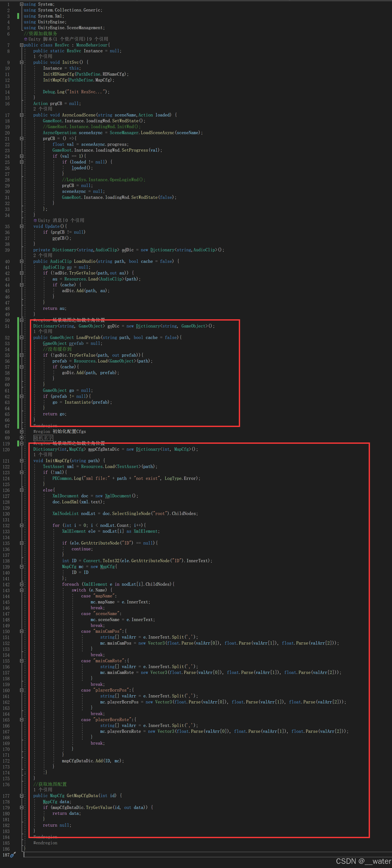Collapse the Update method at line 35
392x868 pixels.
[21, 227]
